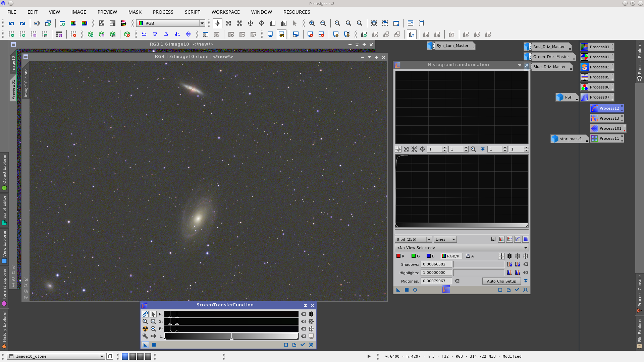
Task: Enable the boosted STF radiation icon
Action: pyautogui.click(x=145, y=329)
